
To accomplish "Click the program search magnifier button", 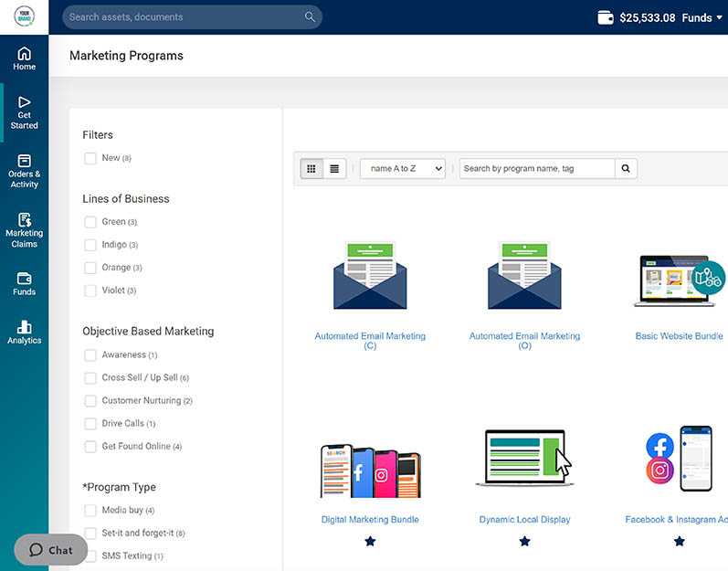I will (x=626, y=169).
